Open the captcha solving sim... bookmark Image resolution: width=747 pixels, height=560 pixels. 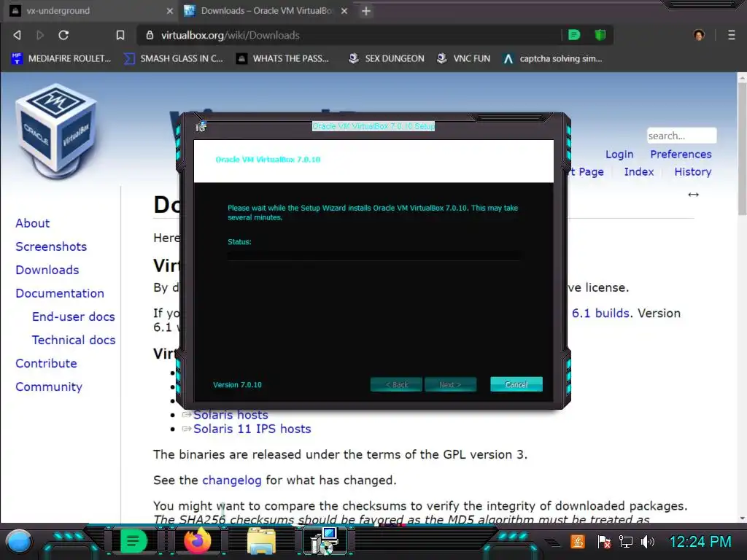coord(553,58)
